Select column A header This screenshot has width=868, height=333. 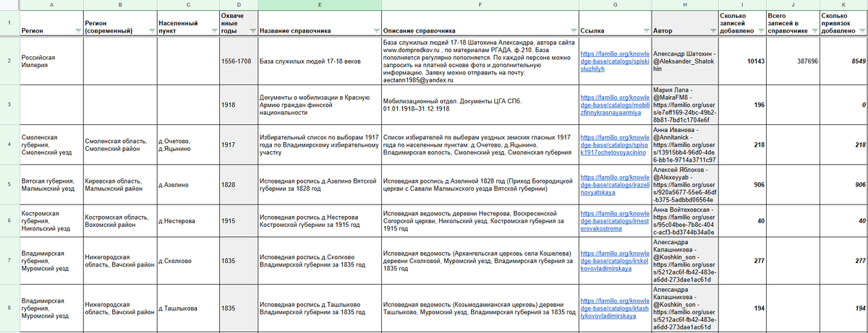(50, 4)
